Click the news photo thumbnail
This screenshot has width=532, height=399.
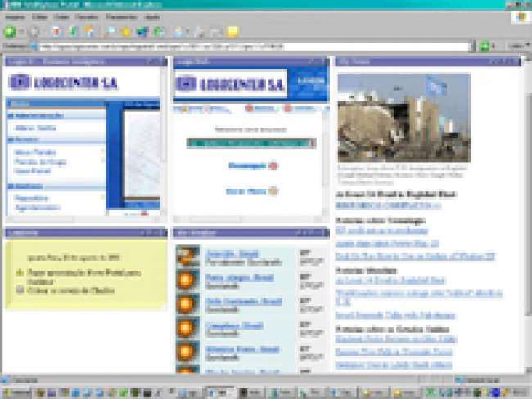pyautogui.click(x=404, y=118)
